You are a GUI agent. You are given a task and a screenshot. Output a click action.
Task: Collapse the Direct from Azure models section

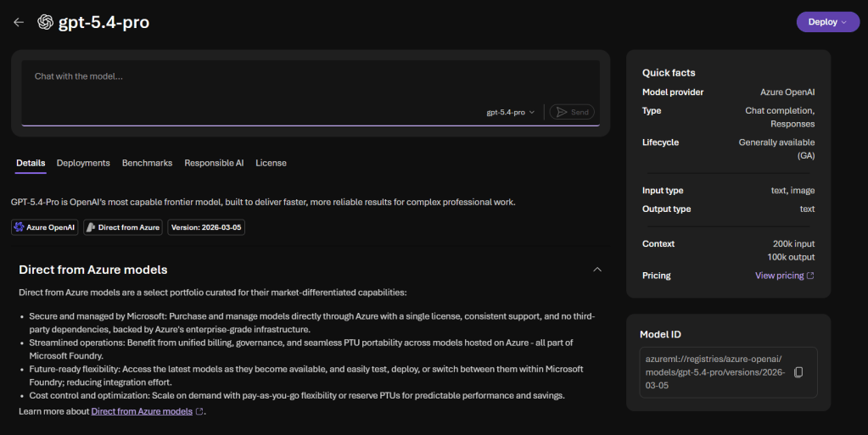pos(596,270)
